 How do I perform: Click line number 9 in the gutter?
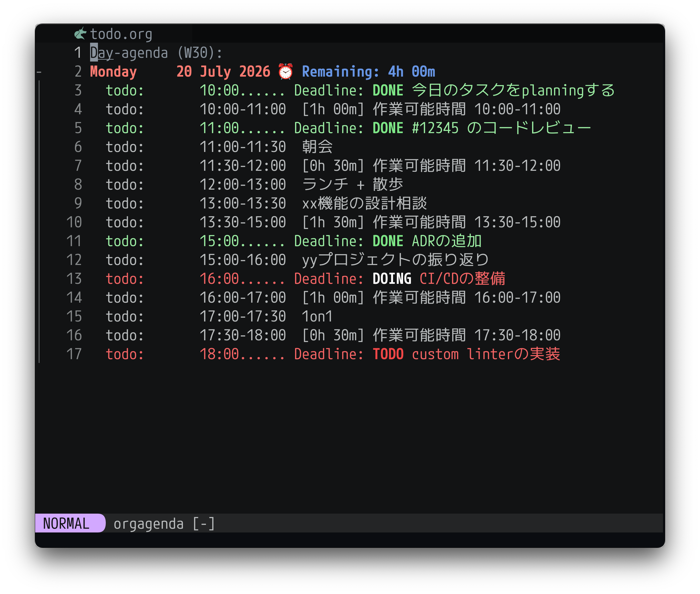[x=78, y=204]
